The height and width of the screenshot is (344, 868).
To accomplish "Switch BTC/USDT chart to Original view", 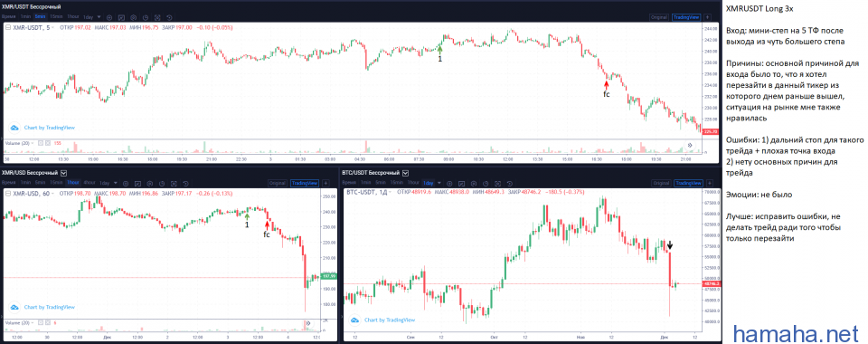I will point(663,183).
